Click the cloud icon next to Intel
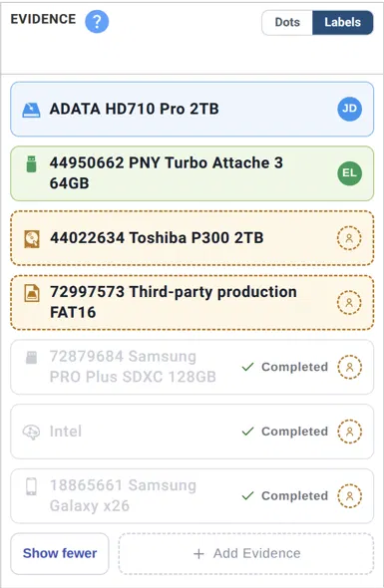The image size is (384, 588). (31, 432)
